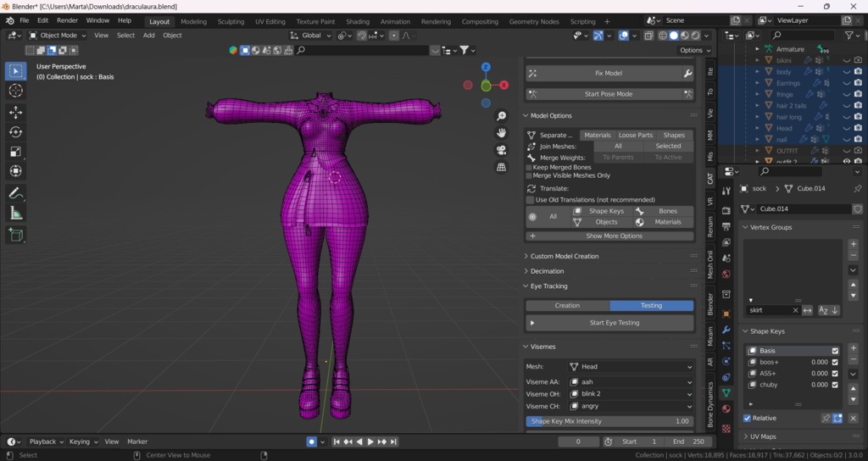
Task: Open the Object Mode dropdown
Action: coord(58,36)
